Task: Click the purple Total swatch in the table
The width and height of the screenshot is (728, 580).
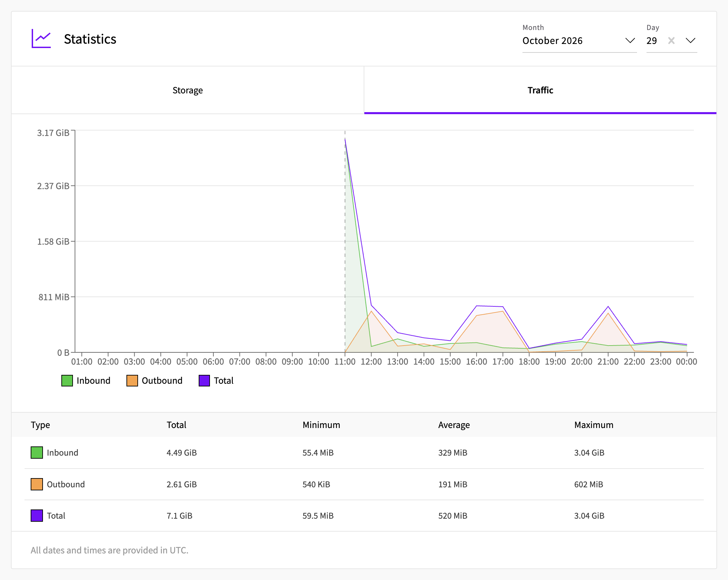Action: (37, 516)
